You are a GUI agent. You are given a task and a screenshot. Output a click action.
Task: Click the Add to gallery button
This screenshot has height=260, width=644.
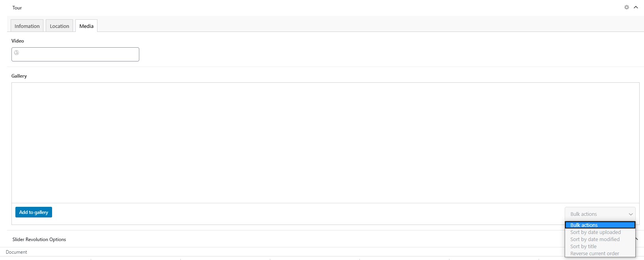pyautogui.click(x=34, y=212)
